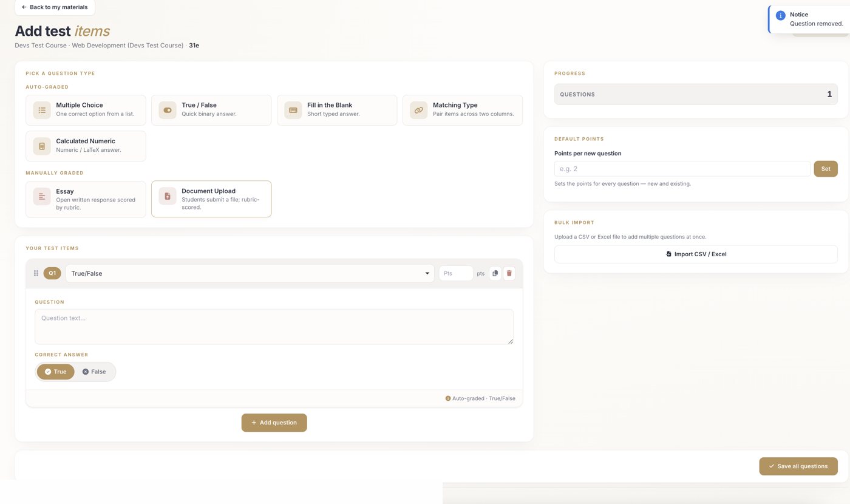This screenshot has height=504, width=850.
Task: Click the Add question button
Action: (x=274, y=423)
